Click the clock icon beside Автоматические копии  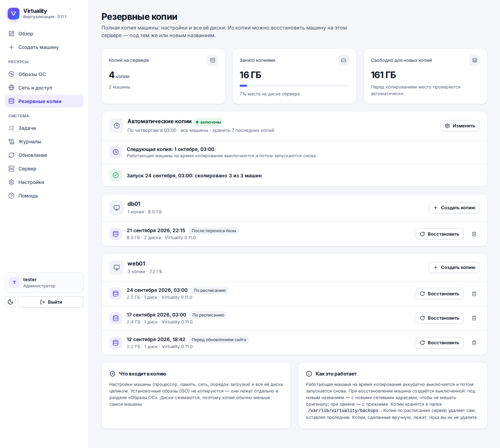tap(117, 126)
